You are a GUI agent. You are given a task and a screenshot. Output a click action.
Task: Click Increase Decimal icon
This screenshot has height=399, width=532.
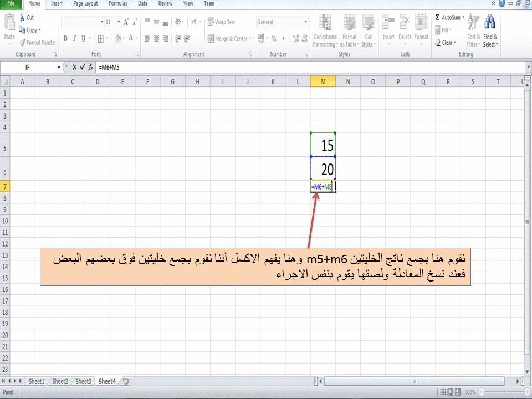pos(295,39)
